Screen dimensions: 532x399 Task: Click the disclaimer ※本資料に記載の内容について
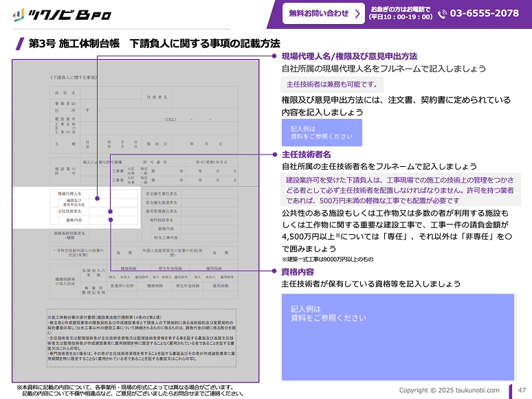click(x=131, y=390)
